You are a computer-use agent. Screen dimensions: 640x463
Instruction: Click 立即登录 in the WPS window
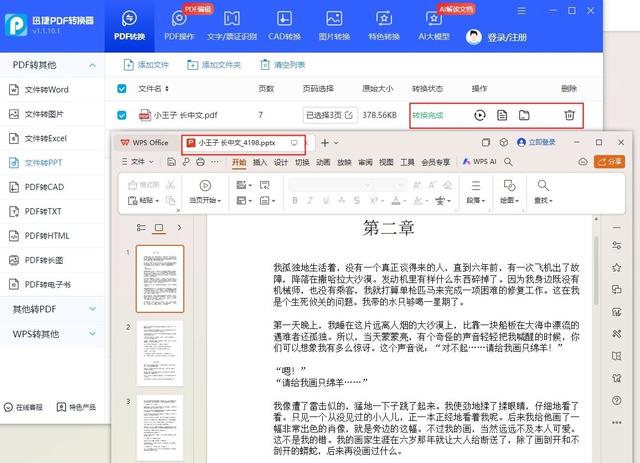coord(536,142)
